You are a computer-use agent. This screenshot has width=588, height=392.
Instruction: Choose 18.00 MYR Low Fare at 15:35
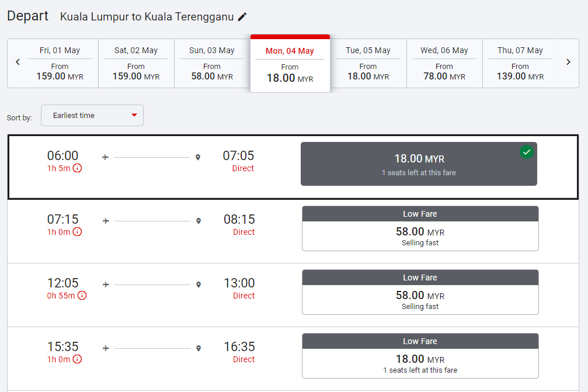(x=420, y=356)
